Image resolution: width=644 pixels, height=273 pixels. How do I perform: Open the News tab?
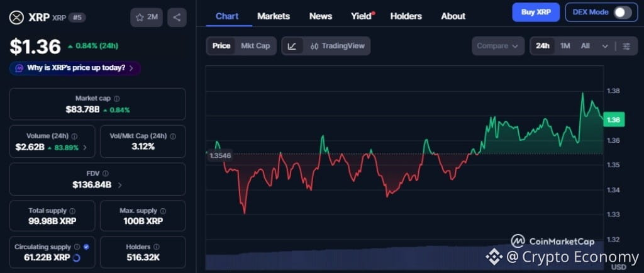[320, 16]
